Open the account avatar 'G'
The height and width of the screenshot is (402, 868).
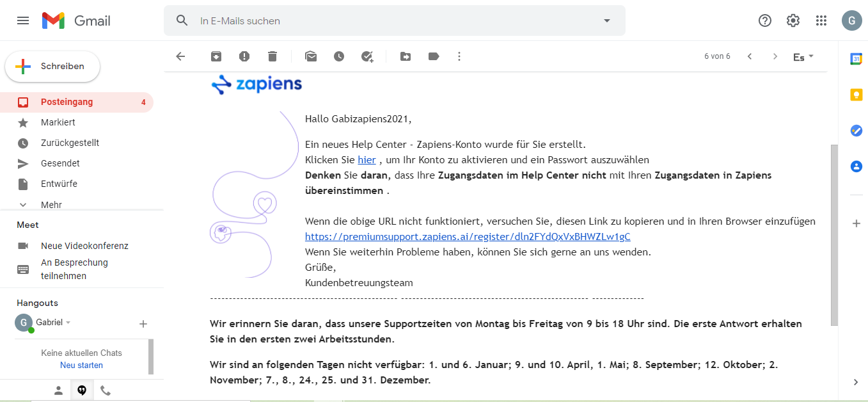pyautogui.click(x=851, y=20)
